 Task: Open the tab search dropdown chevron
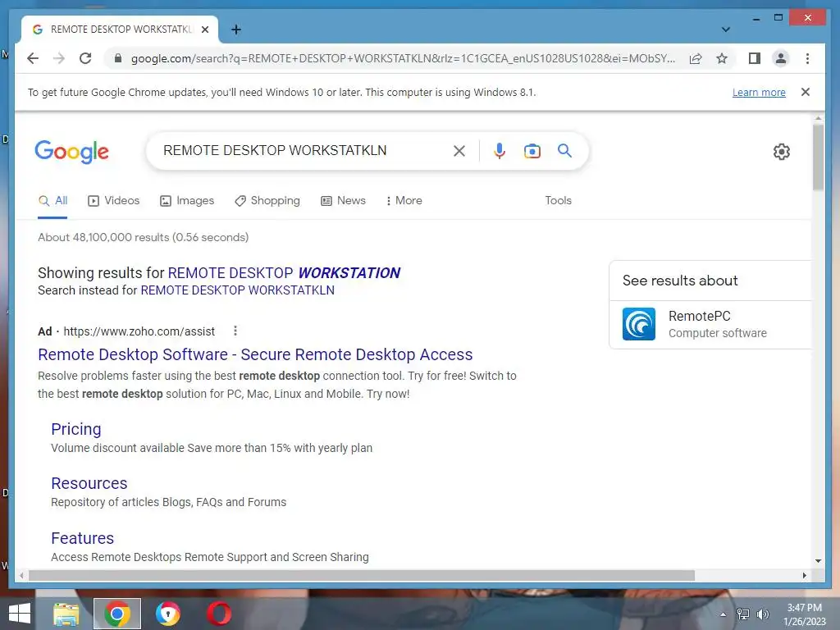[x=726, y=30]
